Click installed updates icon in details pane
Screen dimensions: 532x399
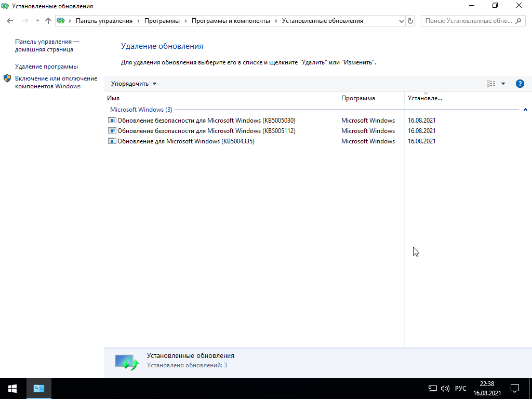127,362
